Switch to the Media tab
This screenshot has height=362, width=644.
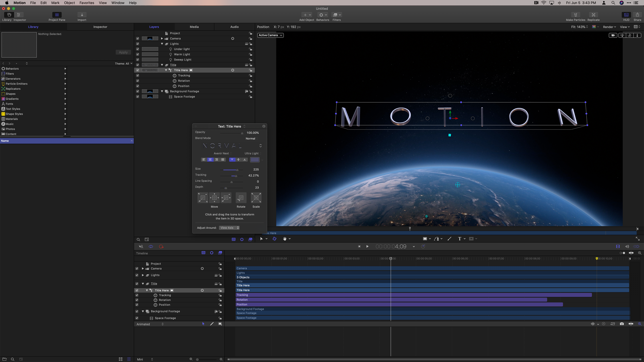[194, 27]
